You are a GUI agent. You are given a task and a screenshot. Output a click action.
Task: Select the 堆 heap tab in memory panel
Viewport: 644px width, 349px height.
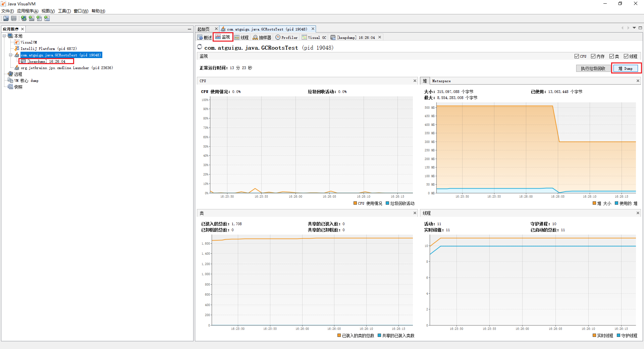425,81
